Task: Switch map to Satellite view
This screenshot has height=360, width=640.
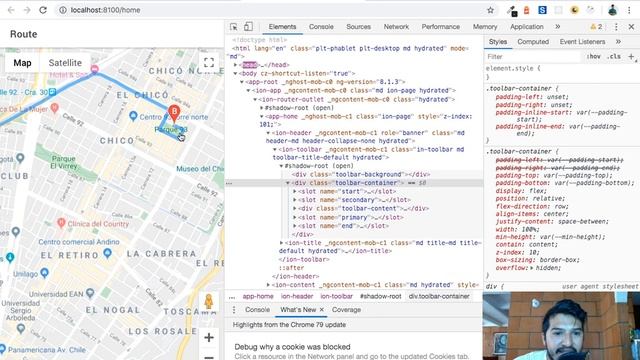Action: 65,63
